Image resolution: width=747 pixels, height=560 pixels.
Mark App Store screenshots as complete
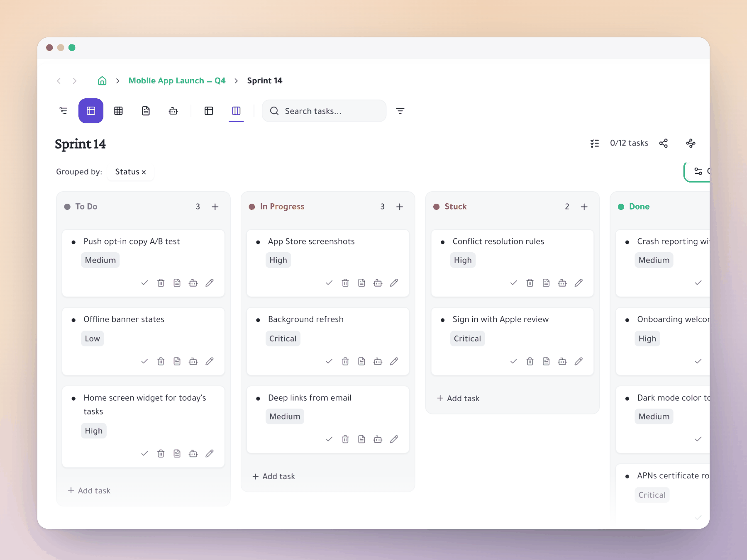329,283
